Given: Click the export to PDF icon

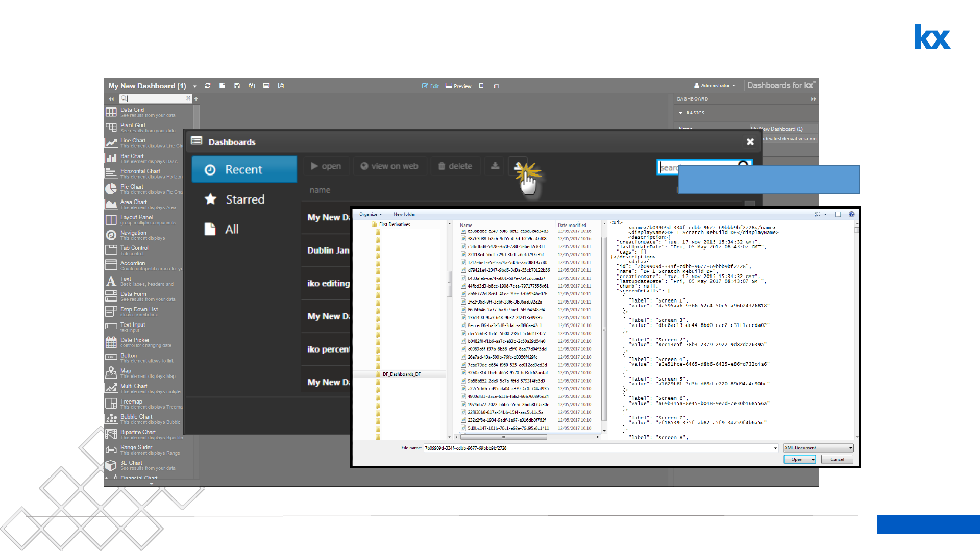Looking at the screenshot, I should click(x=281, y=86).
